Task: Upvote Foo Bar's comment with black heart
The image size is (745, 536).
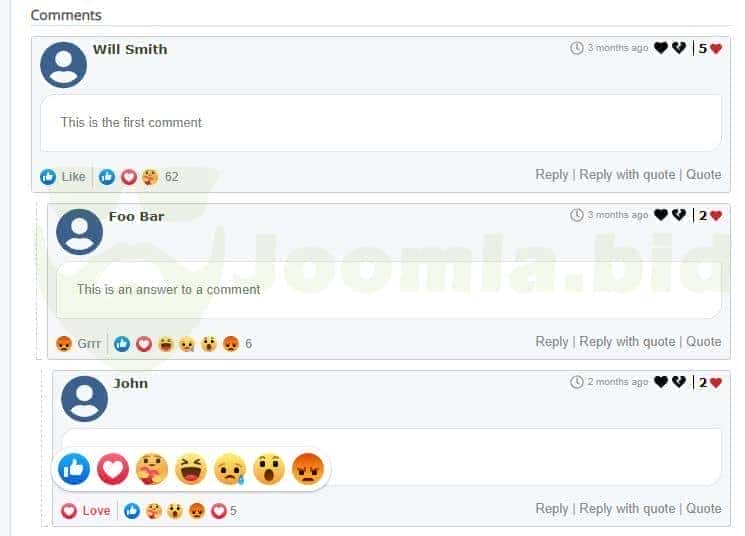Action: pyautogui.click(x=660, y=215)
